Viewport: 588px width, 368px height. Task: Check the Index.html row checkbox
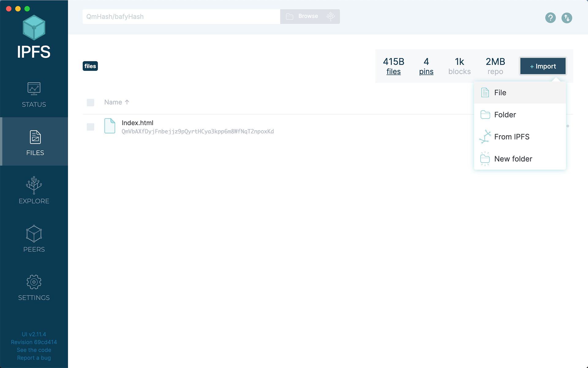[x=90, y=127]
